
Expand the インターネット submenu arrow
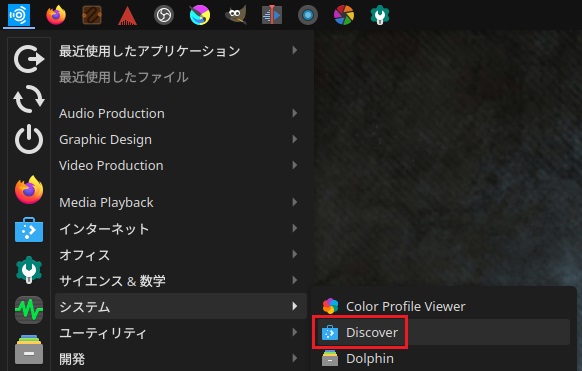click(x=295, y=228)
